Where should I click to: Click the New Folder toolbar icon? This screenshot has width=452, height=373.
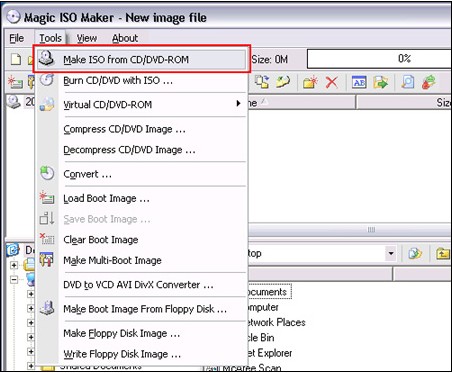[310, 82]
